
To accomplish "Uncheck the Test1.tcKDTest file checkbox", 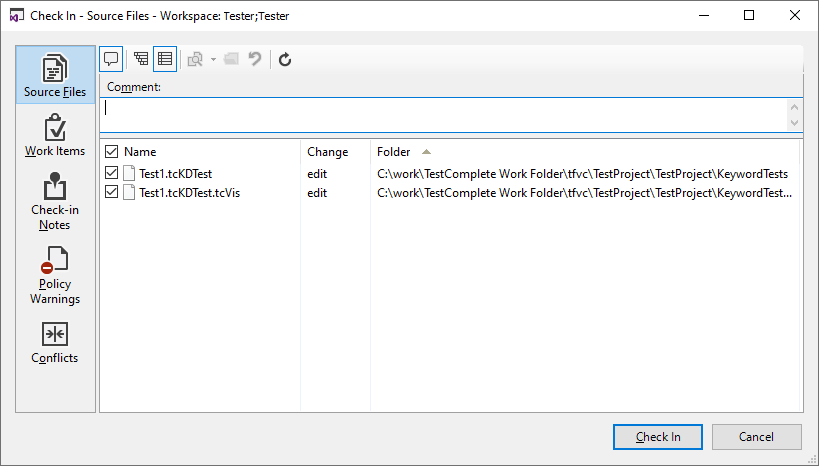I will point(111,173).
